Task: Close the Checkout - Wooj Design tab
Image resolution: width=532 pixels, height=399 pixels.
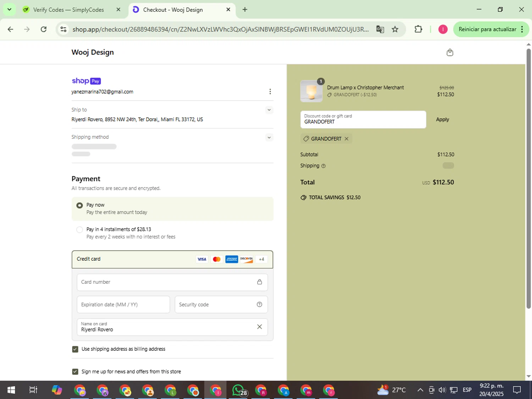Action: 228,10
